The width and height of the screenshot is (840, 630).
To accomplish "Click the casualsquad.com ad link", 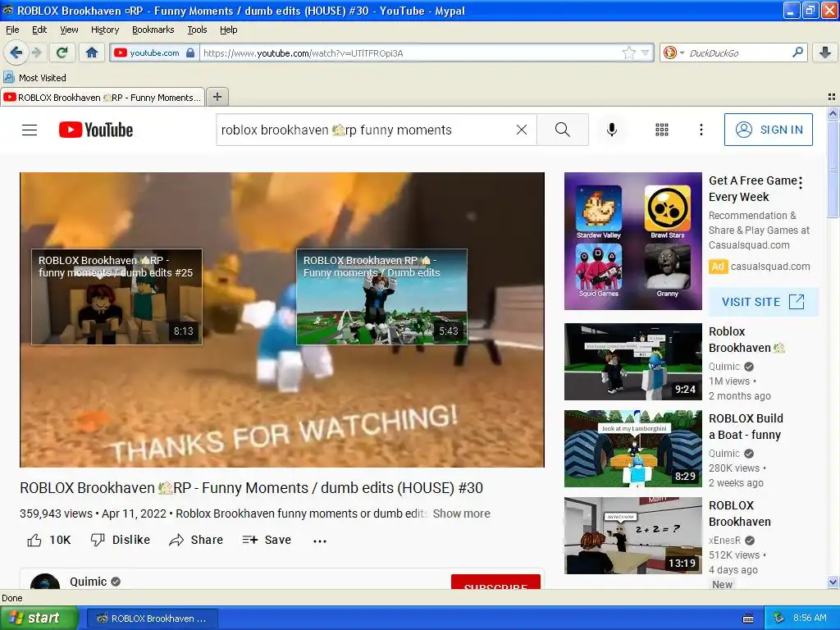I will [769, 267].
